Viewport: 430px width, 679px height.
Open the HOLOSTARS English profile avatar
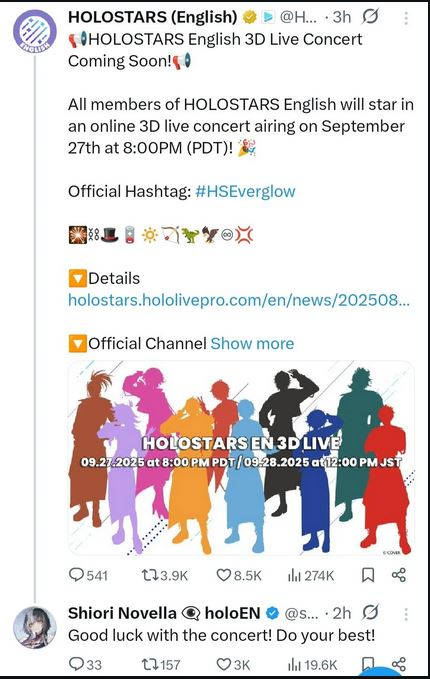(x=35, y=31)
